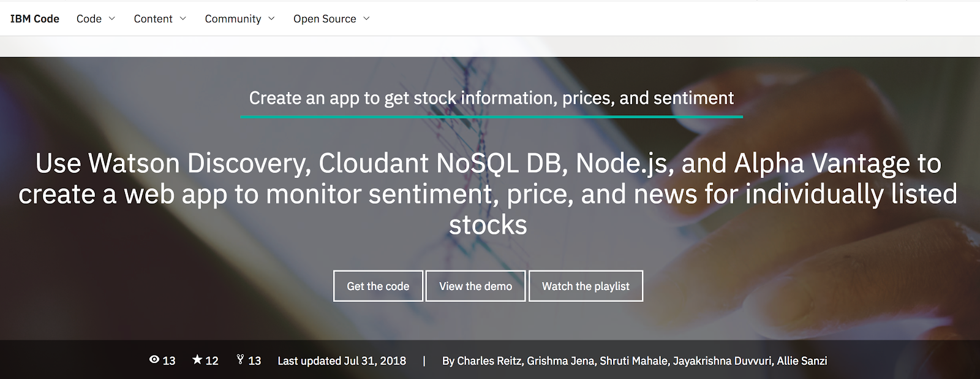The height and width of the screenshot is (379, 980).
Task: Click the Watson Discovery description headline
Action: 488,194
